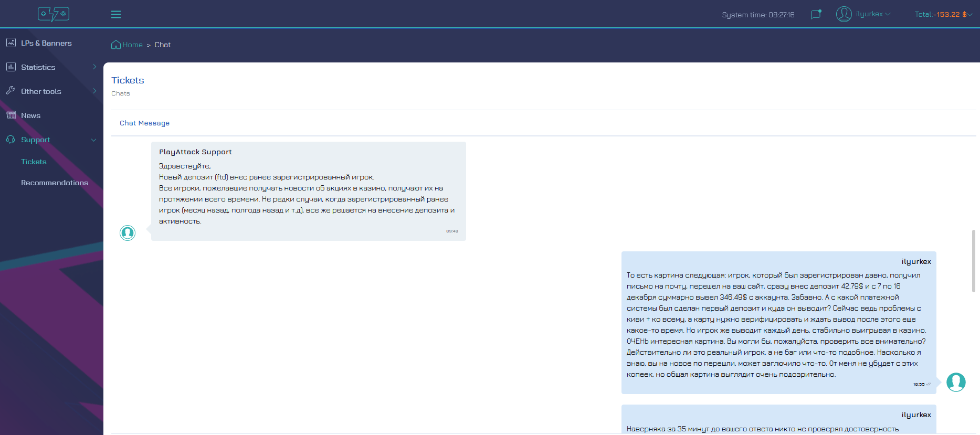Go to the Home breadcrumb link
Screen dimensions: 980x435
pyautogui.click(x=133, y=45)
